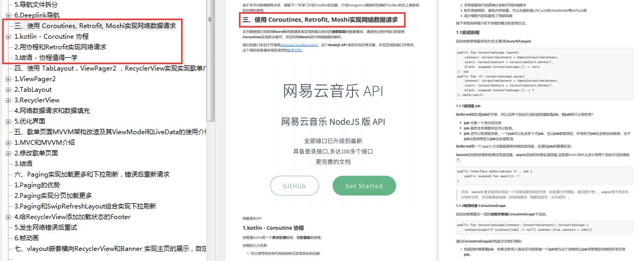Open bookmark 2.Paging实现分页加载更多
644x261 pixels.
53,196
